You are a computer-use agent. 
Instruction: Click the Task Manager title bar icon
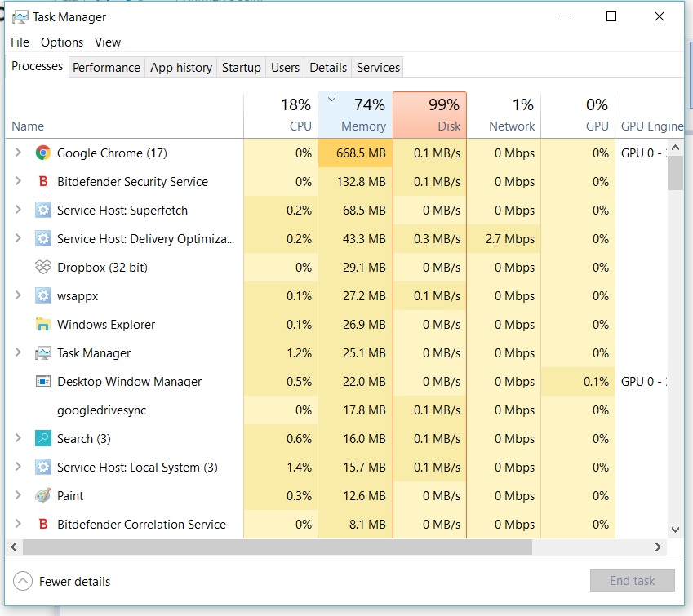pyautogui.click(x=20, y=17)
